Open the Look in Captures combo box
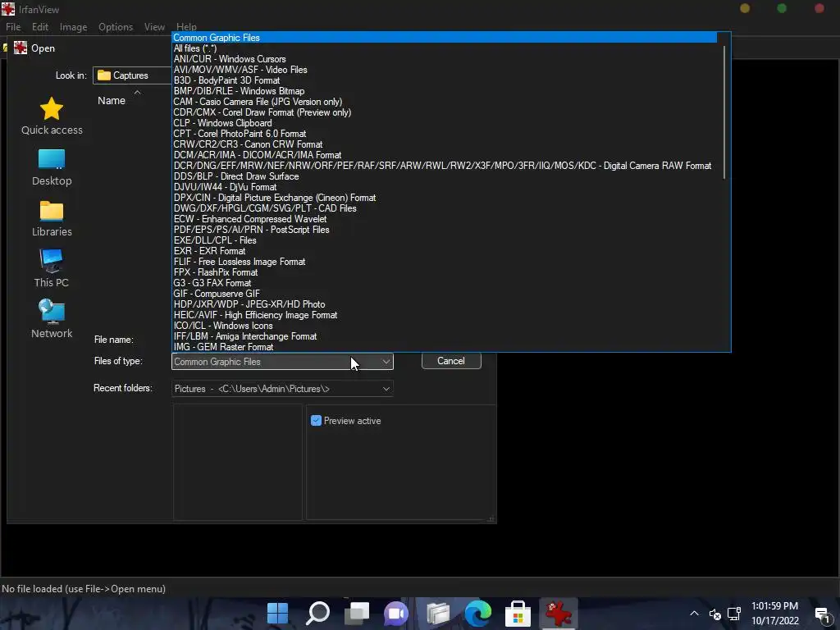The width and height of the screenshot is (840, 630). point(132,75)
